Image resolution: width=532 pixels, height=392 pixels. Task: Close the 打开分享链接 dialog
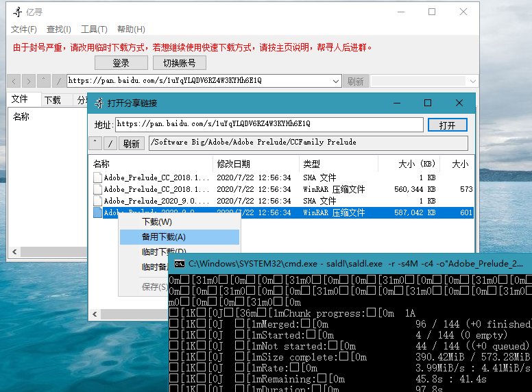[x=459, y=103]
